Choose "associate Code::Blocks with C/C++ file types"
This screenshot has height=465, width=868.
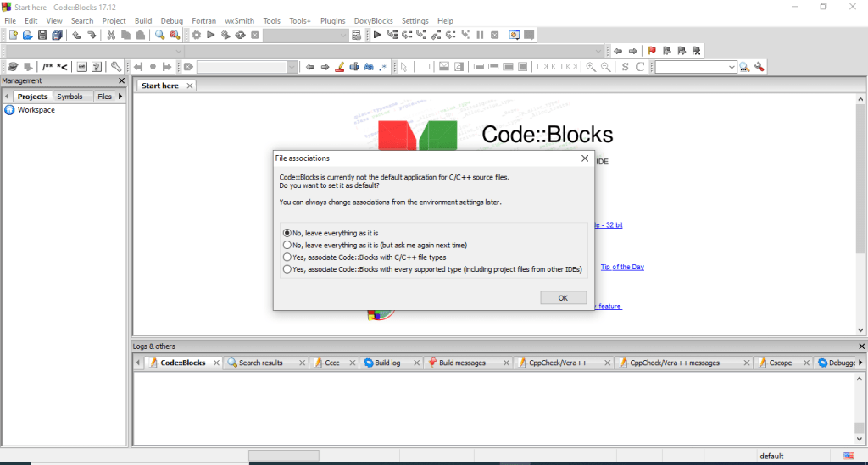[x=287, y=257]
